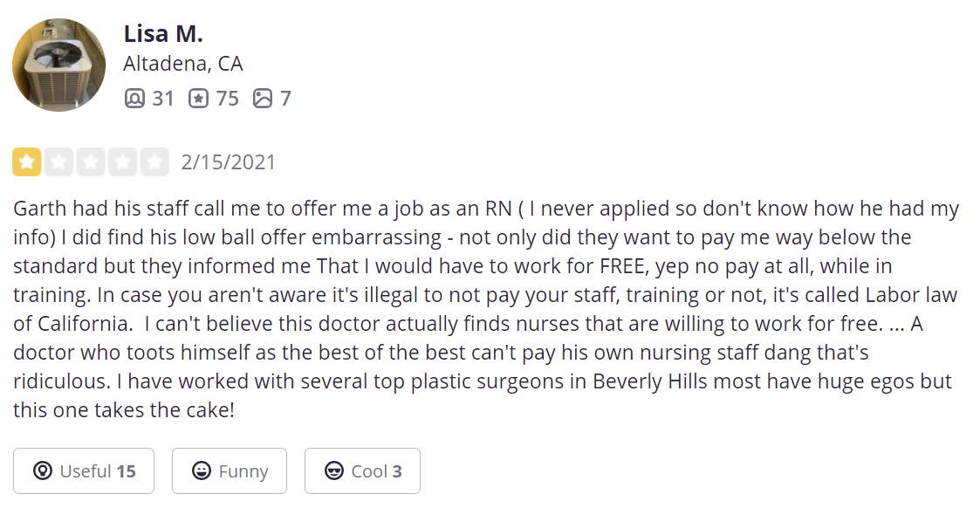Select the first filled rating star
The height and width of the screenshot is (508, 980).
point(27,161)
